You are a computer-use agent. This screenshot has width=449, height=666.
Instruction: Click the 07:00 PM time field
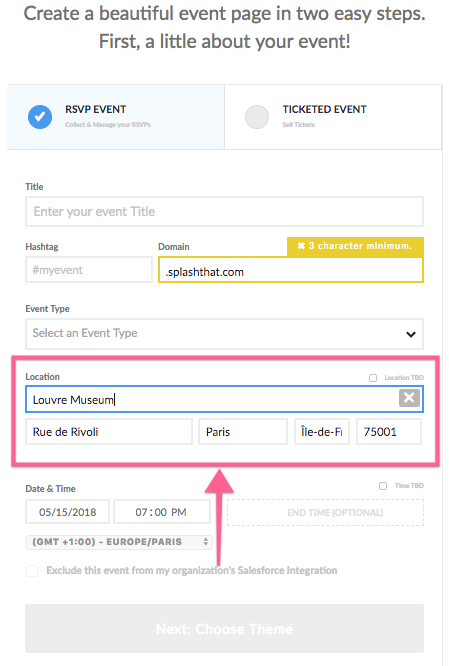tap(162, 512)
